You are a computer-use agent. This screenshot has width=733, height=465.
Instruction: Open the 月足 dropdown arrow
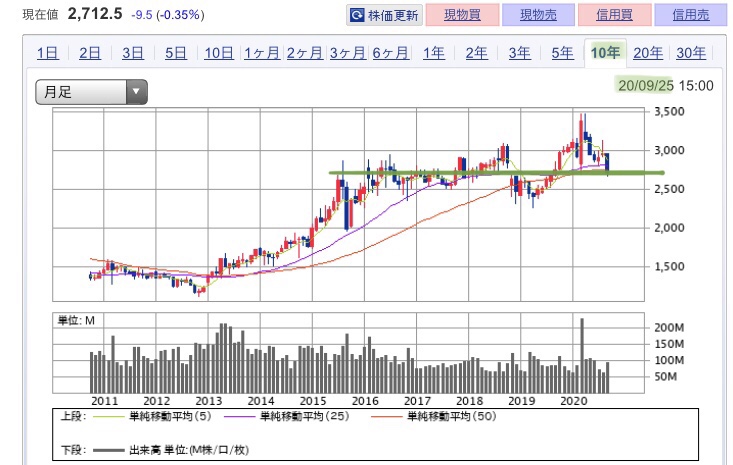pyautogui.click(x=136, y=93)
